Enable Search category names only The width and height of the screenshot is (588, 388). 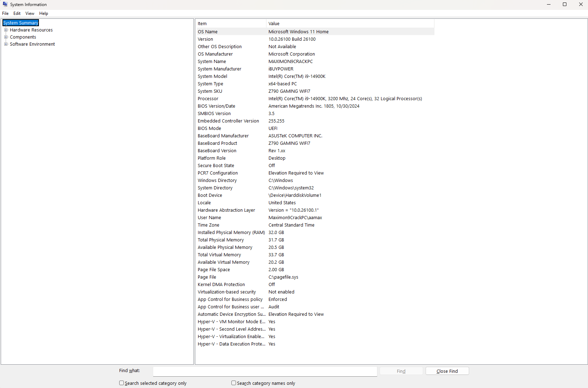[x=234, y=383]
